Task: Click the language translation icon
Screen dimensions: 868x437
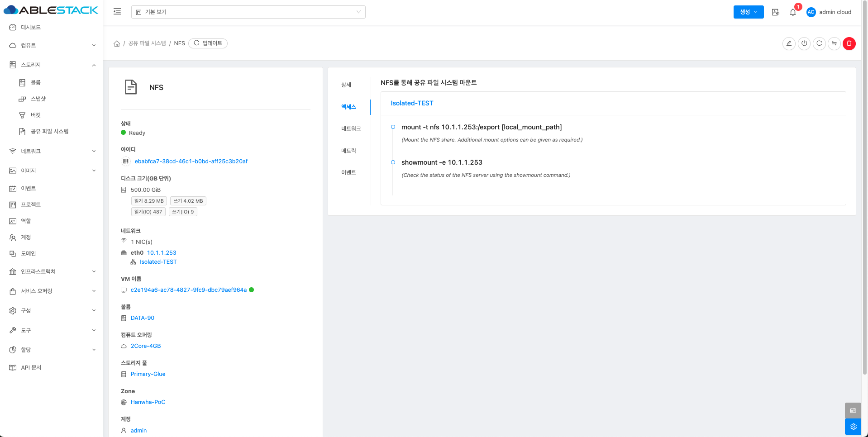Action: tap(775, 12)
